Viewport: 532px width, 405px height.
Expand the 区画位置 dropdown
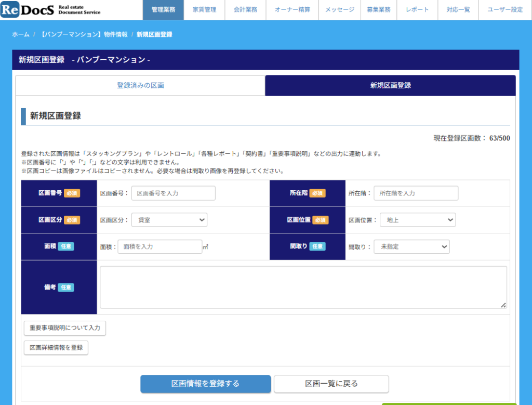418,220
